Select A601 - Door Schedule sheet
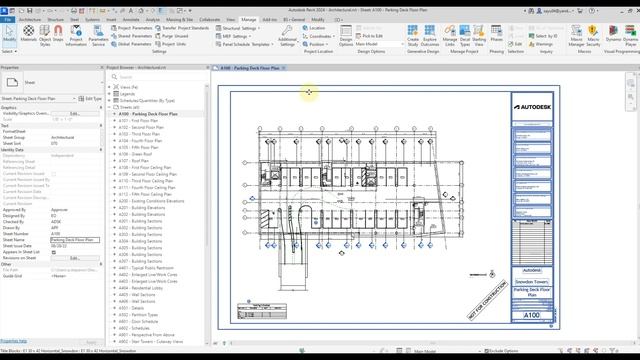The width and height of the screenshot is (640, 360). pyautogui.click(x=138, y=321)
